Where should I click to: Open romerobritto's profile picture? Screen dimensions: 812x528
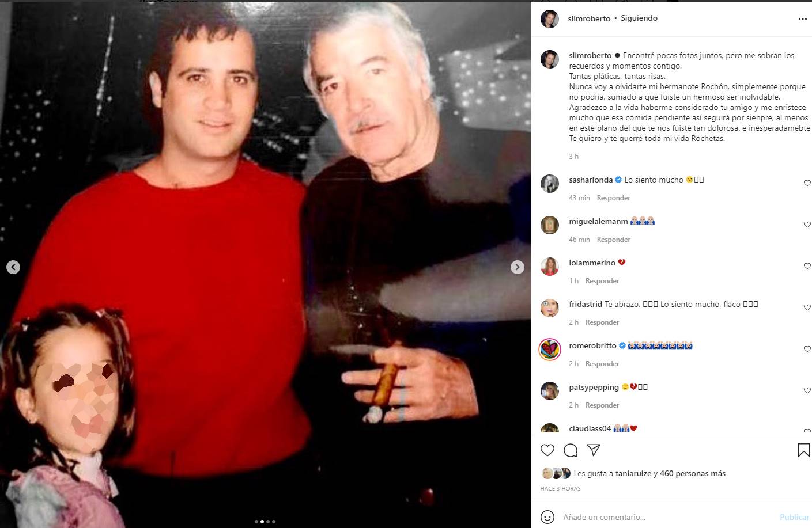[550, 350]
